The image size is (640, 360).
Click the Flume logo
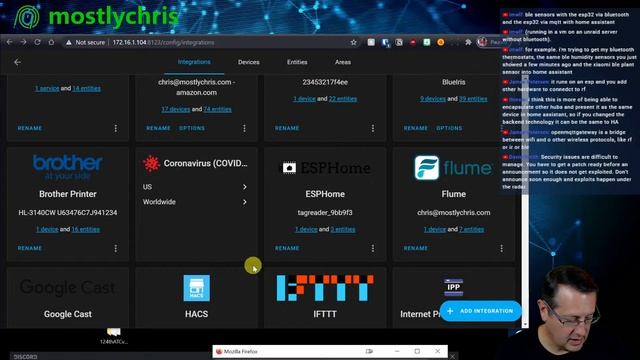[453, 167]
